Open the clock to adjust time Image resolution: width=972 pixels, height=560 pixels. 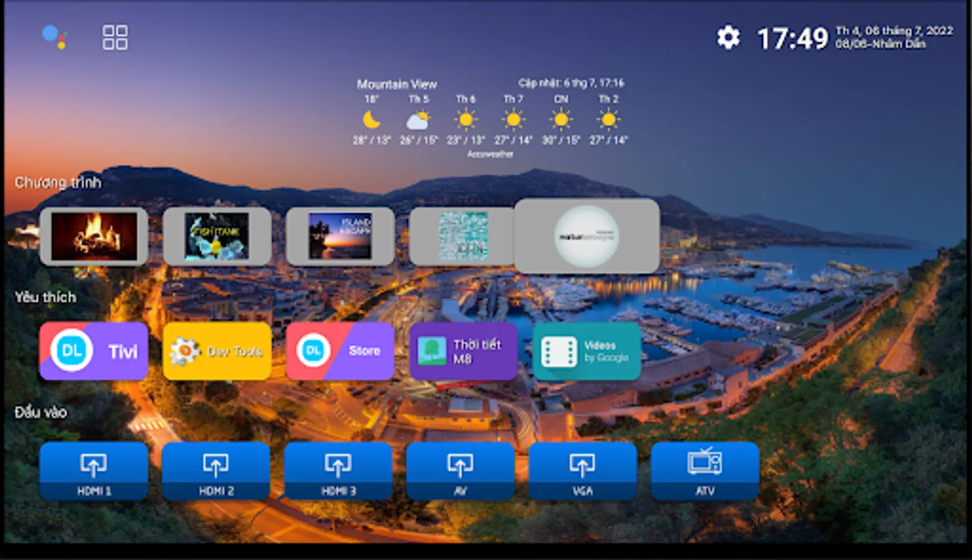coord(790,37)
